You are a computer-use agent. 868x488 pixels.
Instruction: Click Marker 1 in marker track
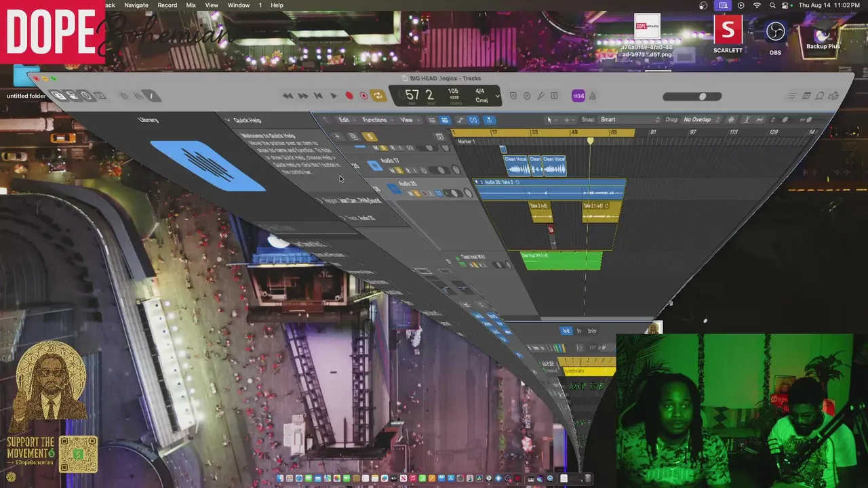pos(467,142)
